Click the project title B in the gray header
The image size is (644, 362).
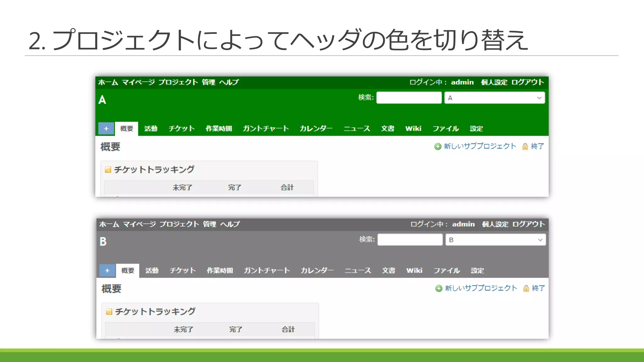tap(103, 242)
